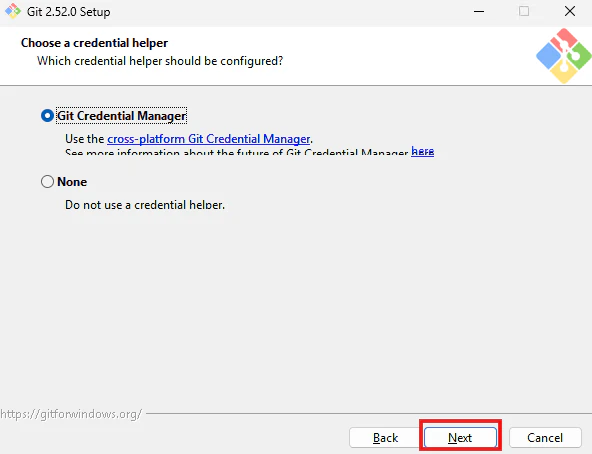This screenshot has width=592, height=454.
Task: Close the Git 2.52.0 Setup window
Action: tap(570, 11)
